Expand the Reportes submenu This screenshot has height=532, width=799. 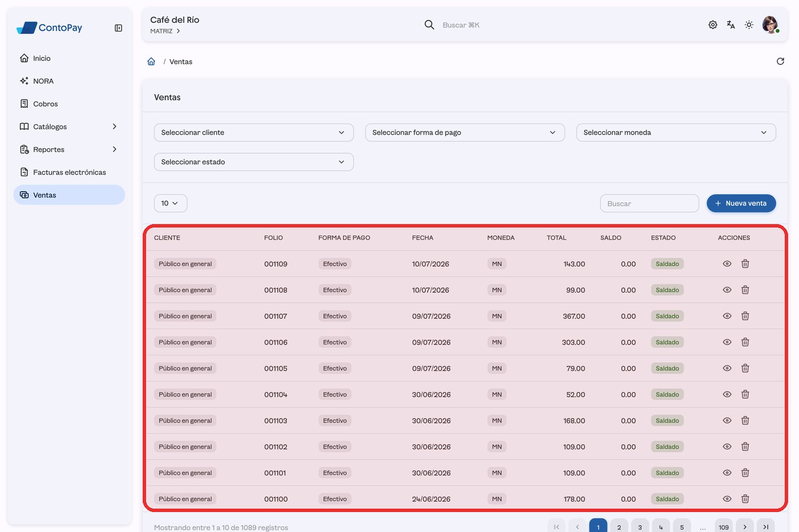click(x=69, y=149)
